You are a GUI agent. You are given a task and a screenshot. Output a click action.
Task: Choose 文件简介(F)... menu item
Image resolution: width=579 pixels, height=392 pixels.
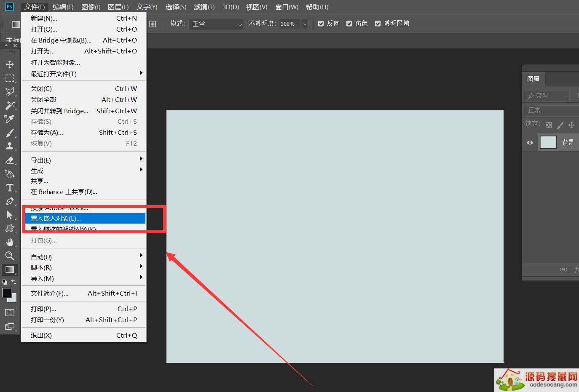83,293
